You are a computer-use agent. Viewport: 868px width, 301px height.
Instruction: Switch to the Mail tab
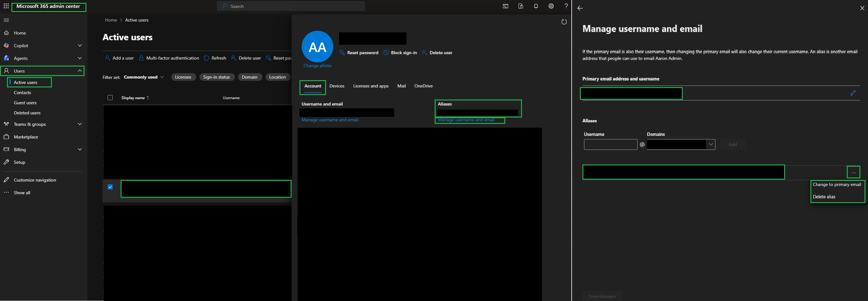click(x=401, y=86)
